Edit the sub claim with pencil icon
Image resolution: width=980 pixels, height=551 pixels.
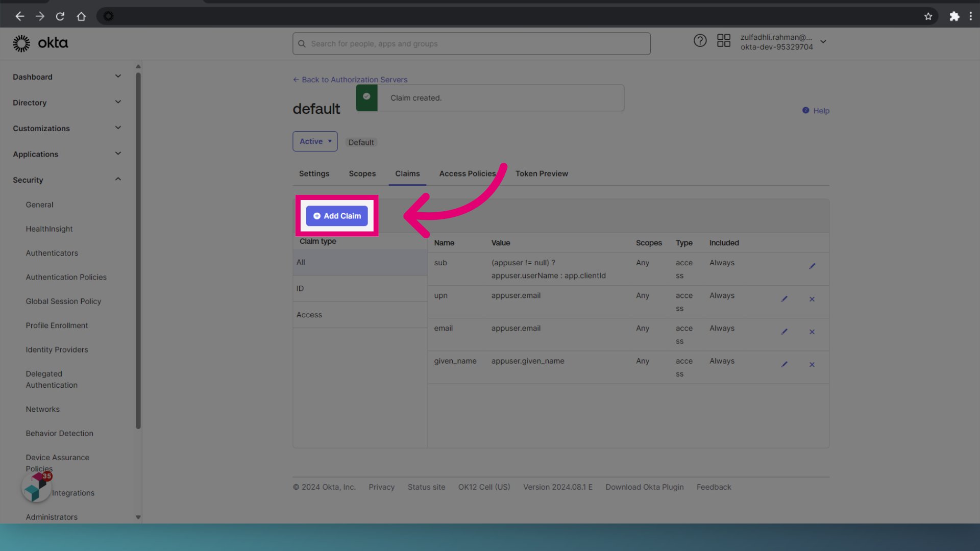coord(812,266)
